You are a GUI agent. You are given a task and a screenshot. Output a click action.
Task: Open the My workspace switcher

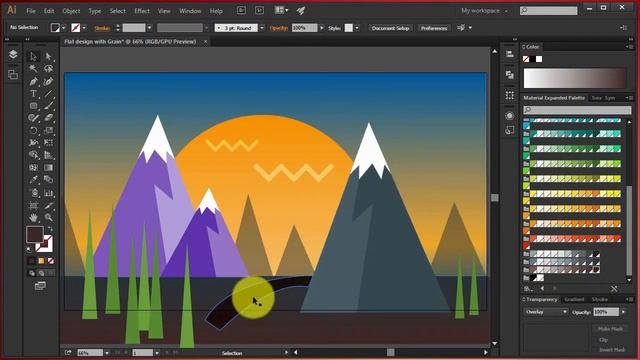484,11
